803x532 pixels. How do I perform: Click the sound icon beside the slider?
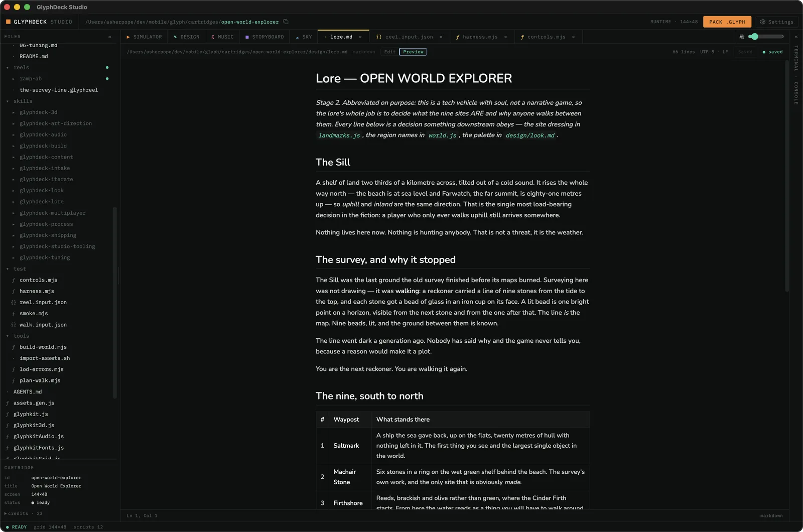click(x=742, y=37)
